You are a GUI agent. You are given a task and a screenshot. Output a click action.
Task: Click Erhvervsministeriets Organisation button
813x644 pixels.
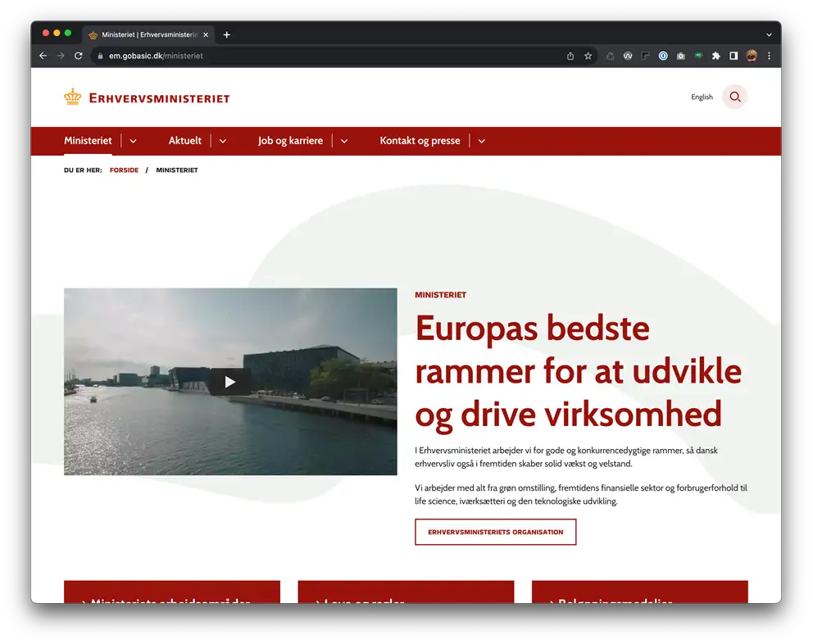point(495,532)
